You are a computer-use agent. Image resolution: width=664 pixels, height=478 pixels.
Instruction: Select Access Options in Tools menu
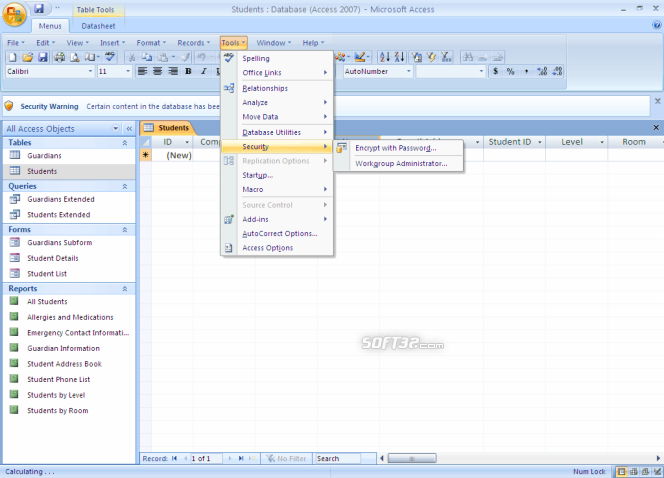pyautogui.click(x=277, y=248)
